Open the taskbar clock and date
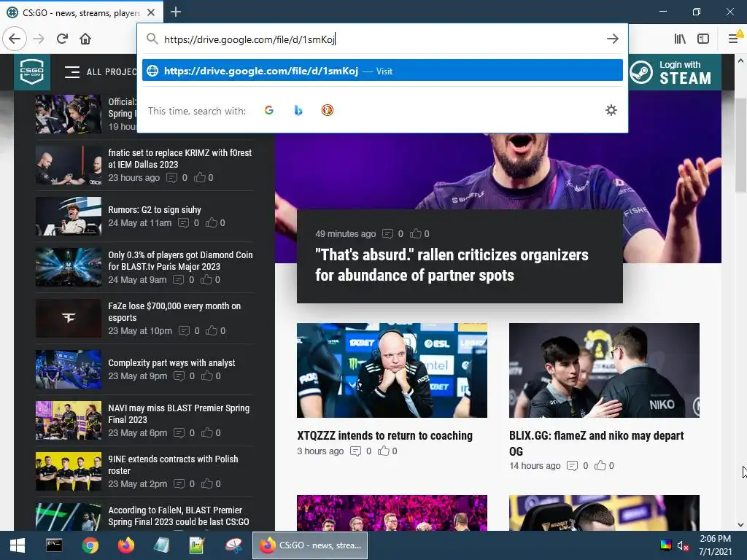The image size is (747, 560). (716, 545)
